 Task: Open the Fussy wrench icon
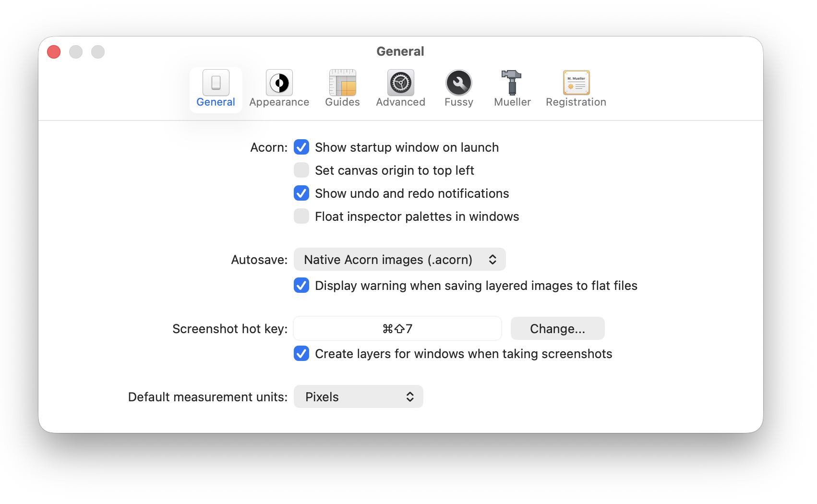(x=458, y=83)
